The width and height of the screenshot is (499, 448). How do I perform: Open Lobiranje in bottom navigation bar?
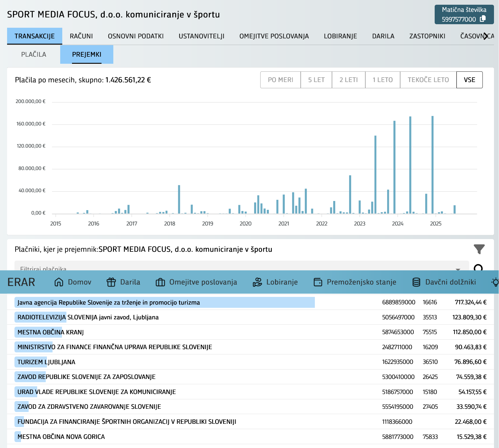[x=275, y=282]
